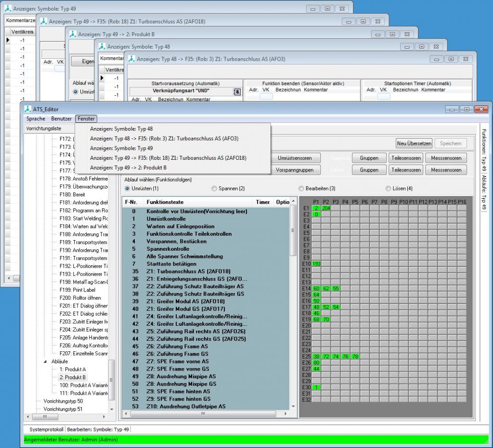Click the ATS_Editor title bar app icon
This screenshot has width=493, height=448.
tap(28, 109)
